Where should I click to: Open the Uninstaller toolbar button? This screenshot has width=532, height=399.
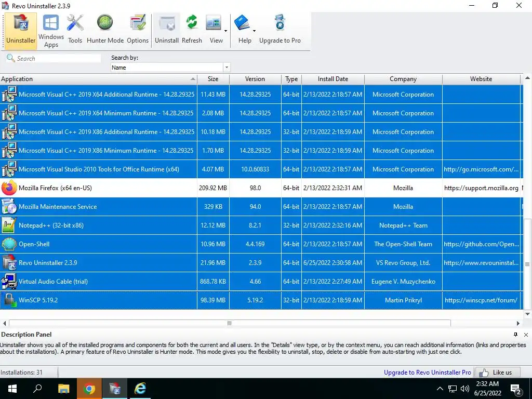tap(21, 31)
